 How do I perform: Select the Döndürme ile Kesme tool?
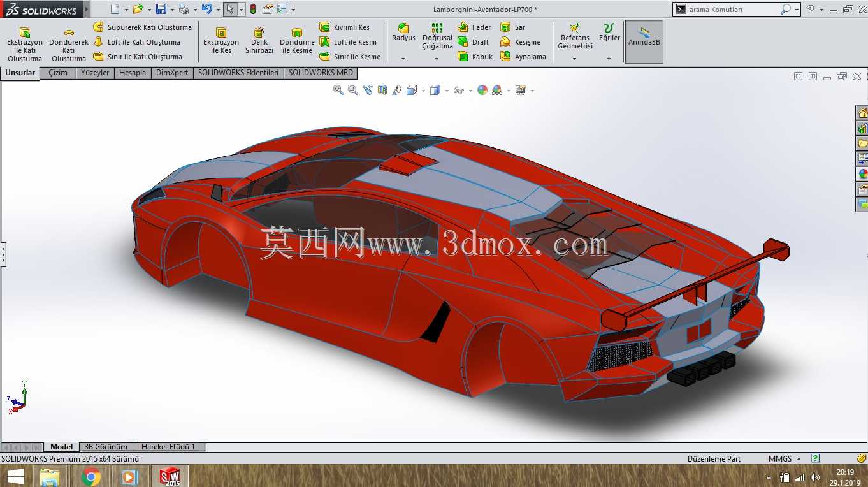(297, 41)
